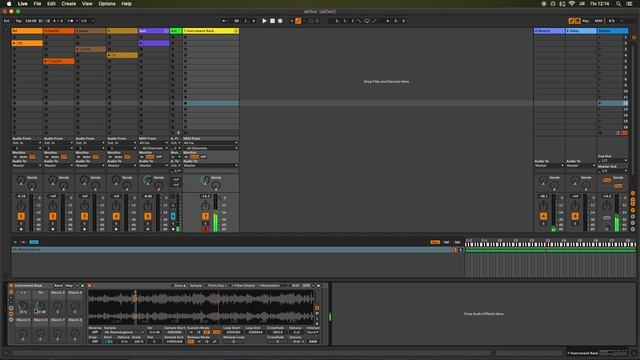Open the View menu
Screen dimensions: 640x360
(87, 4)
